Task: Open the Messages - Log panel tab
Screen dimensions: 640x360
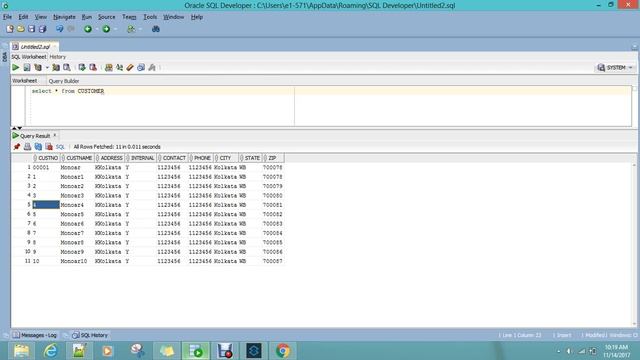Action: point(35,335)
